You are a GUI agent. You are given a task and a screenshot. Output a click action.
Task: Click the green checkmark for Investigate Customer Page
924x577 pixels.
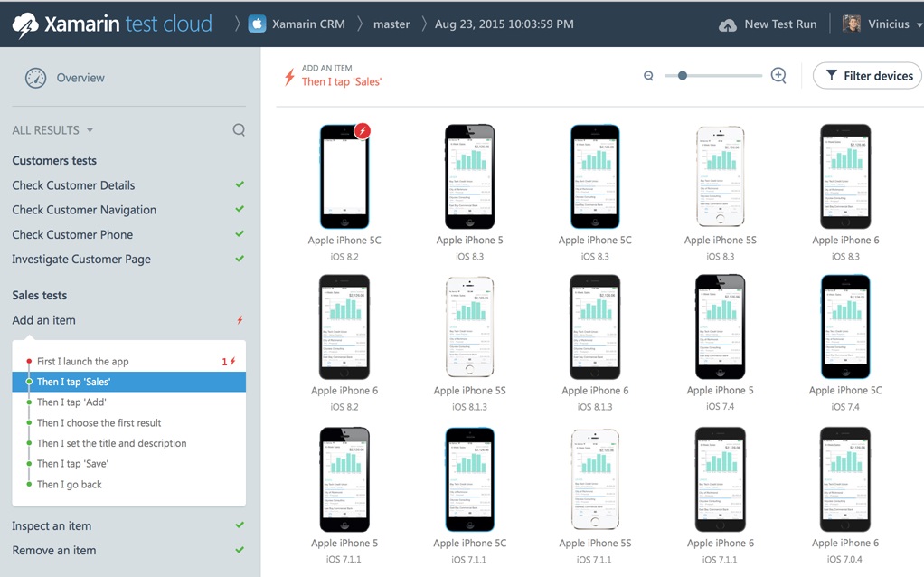(240, 258)
